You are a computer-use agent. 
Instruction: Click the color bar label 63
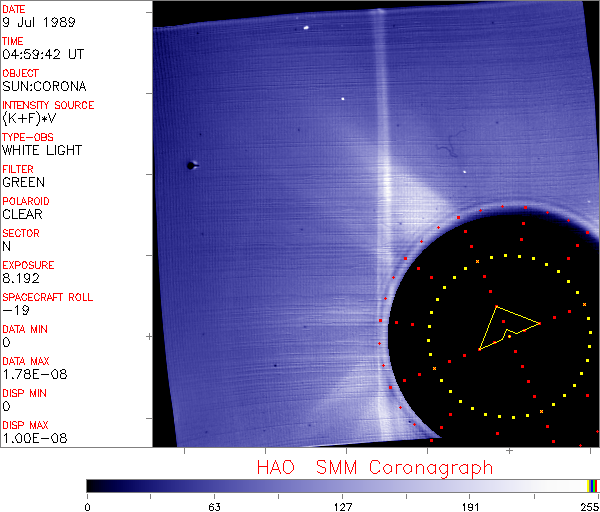click(x=214, y=507)
